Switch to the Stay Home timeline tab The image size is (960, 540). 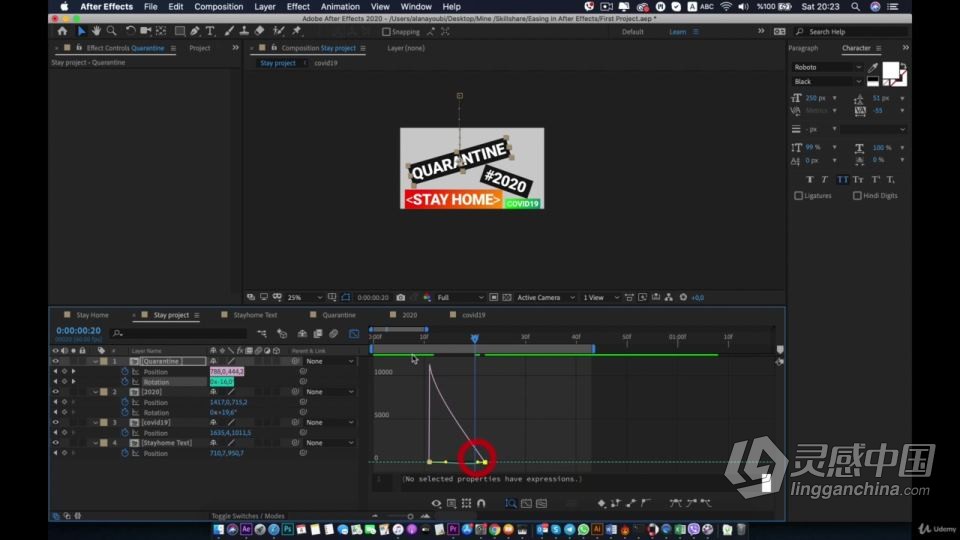[x=92, y=315]
